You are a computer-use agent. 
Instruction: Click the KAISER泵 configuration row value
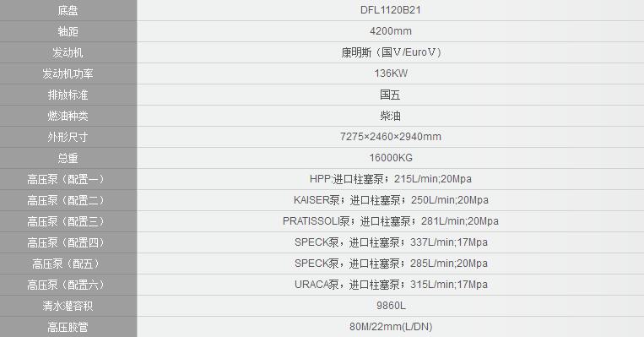pyautogui.click(x=391, y=200)
